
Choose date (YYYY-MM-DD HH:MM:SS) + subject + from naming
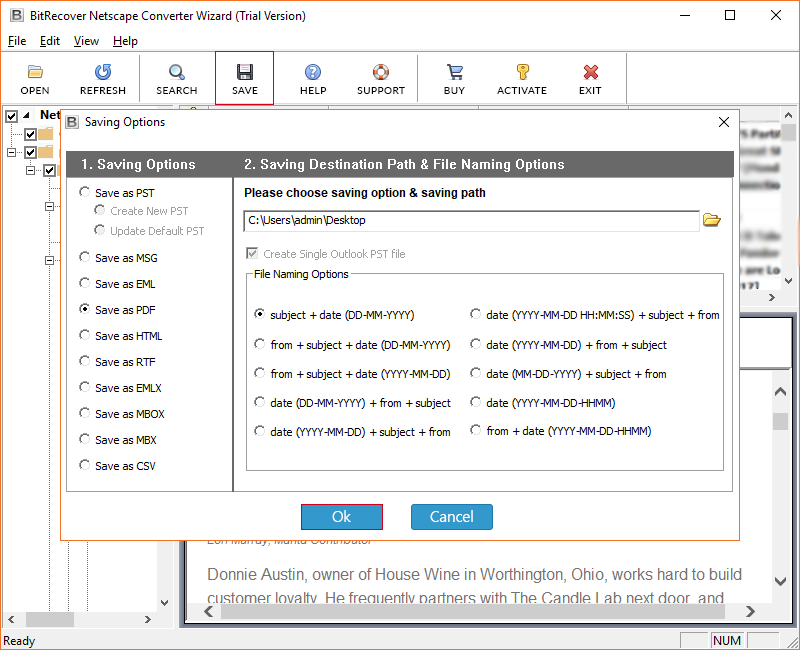[x=595, y=315]
